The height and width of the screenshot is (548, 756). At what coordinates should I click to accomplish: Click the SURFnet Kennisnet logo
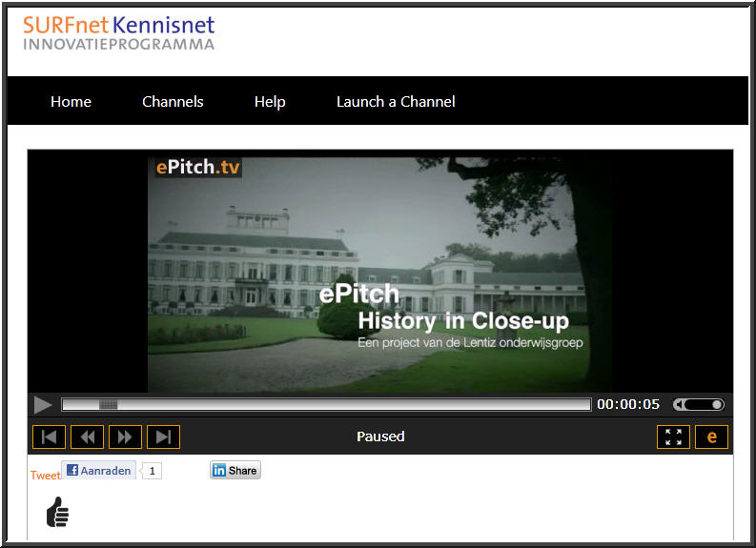[x=118, y=32]
